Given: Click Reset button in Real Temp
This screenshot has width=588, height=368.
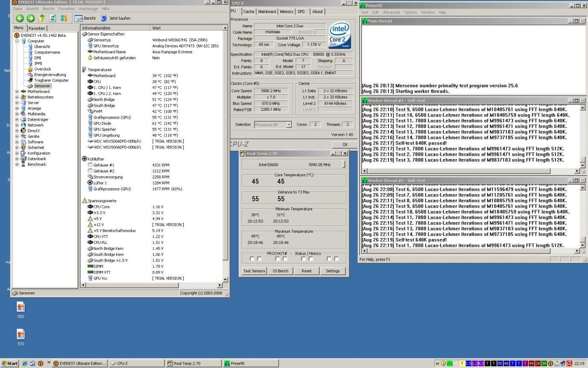Looking at the screenshot, I should pos(306,270).
